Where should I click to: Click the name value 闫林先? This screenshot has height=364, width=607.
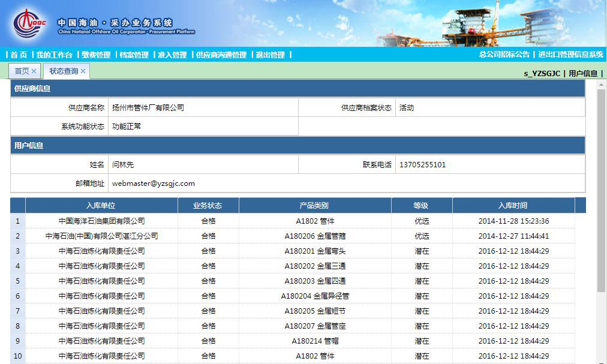click(x=123, y=164)
